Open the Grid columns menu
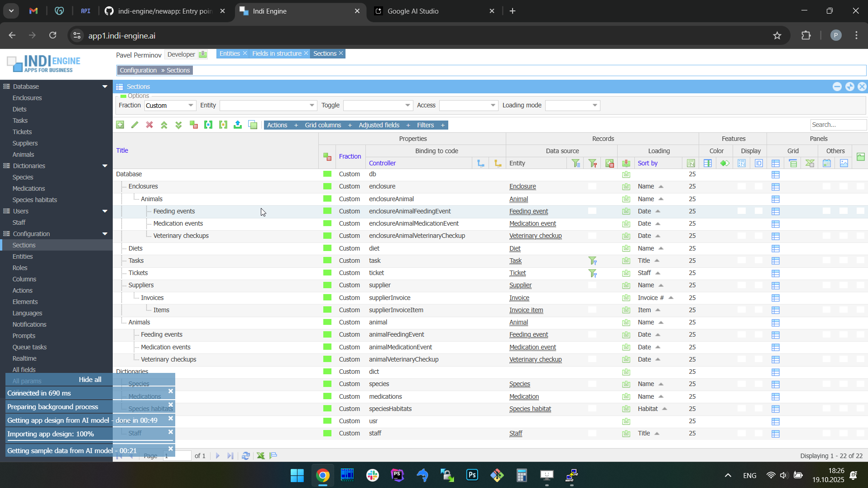 pos(323,125)
